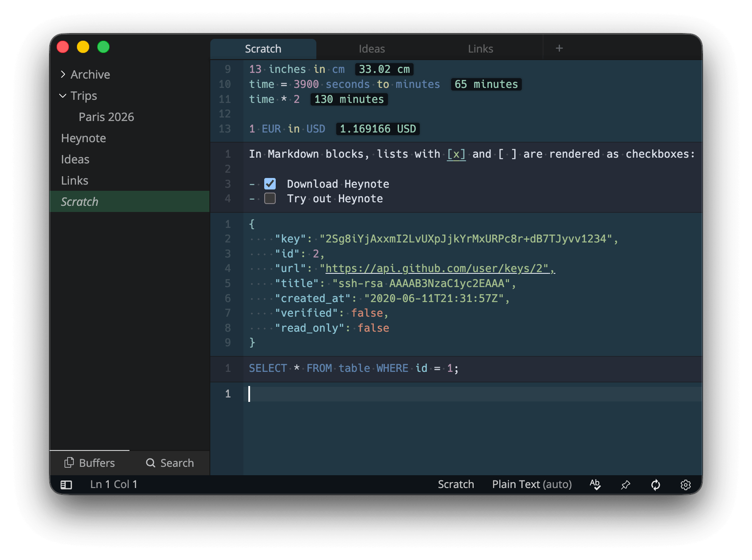
Task: Check the Try out Heynote checkbox
Action: (x=270, y=198)
